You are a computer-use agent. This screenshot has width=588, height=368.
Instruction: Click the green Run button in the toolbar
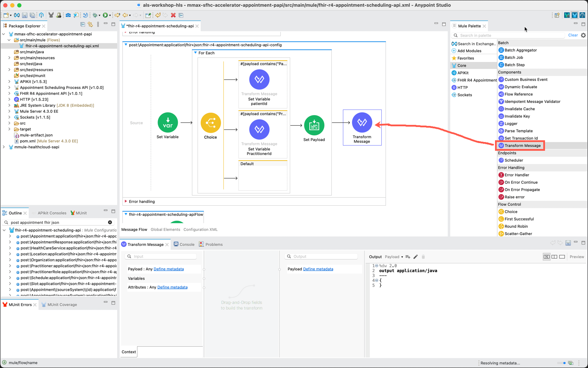105,15
